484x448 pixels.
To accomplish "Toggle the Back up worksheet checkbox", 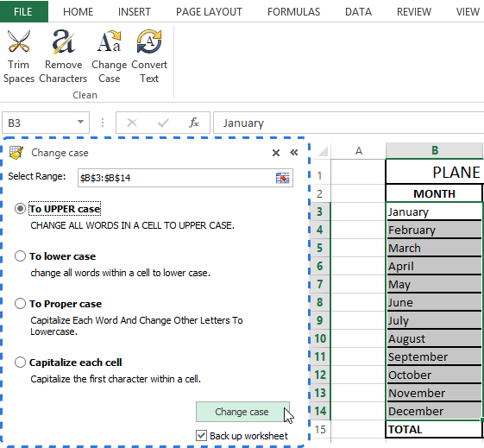I will tap(201, 436).
